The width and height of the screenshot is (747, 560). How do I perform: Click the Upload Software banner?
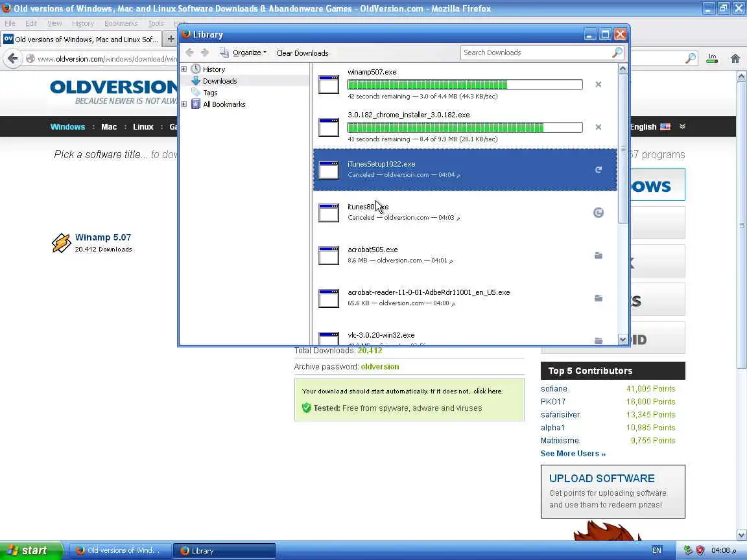(x=613, y=491)
